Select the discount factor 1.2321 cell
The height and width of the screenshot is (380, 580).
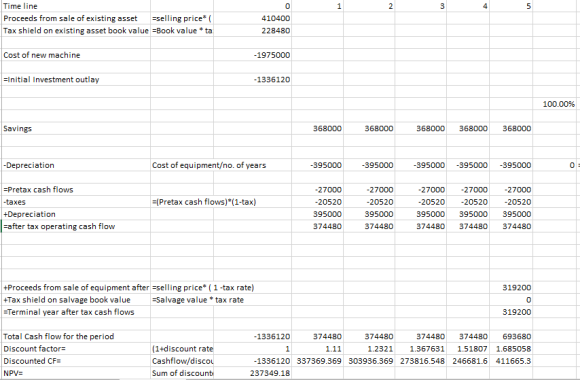coord(369,349)
